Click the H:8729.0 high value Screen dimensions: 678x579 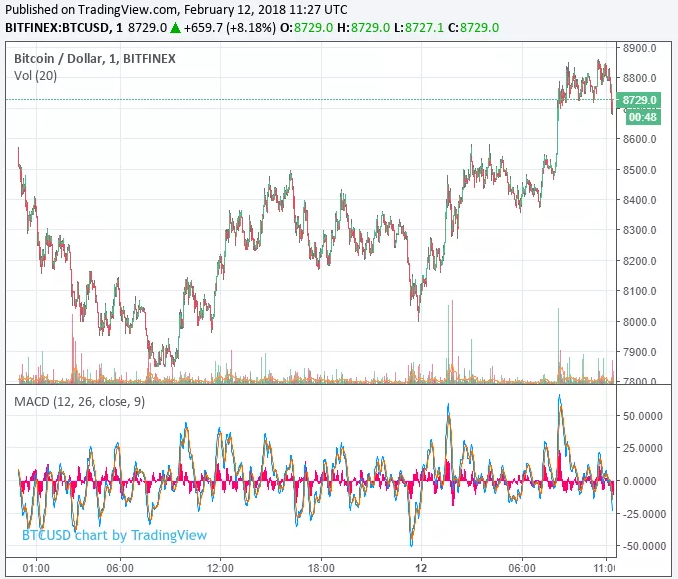click(x=364, y=28)
